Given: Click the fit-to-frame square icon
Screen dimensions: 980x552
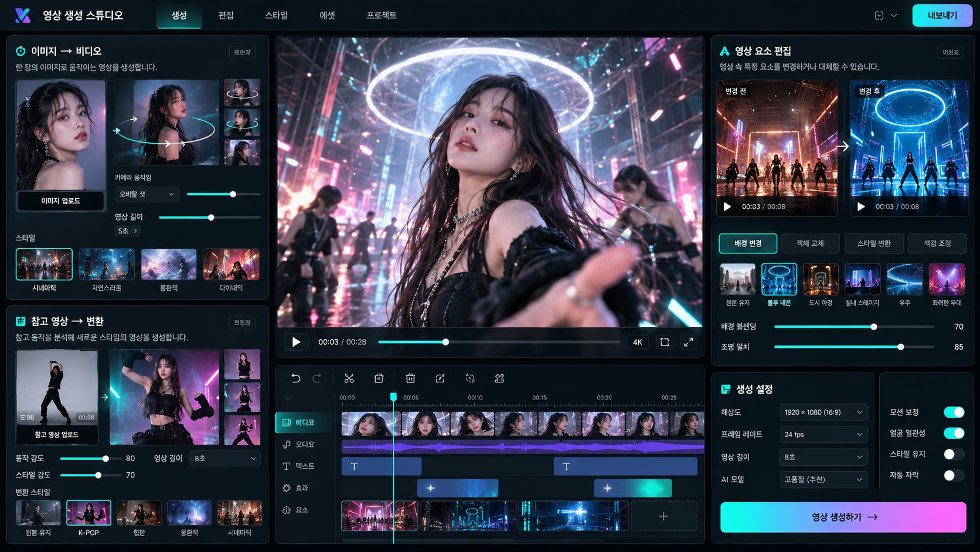Looking at the screenshot, I should (x=665, y=342).
